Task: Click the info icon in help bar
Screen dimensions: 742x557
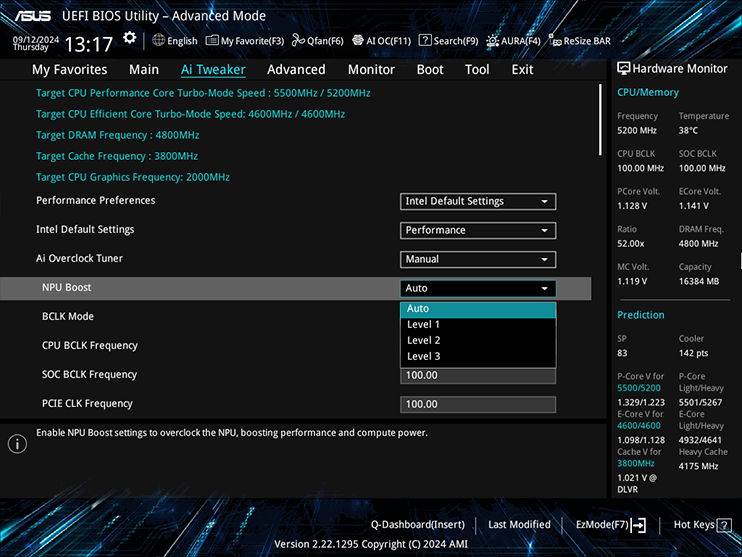Action: pyautogui.click(x=17, y=444)
